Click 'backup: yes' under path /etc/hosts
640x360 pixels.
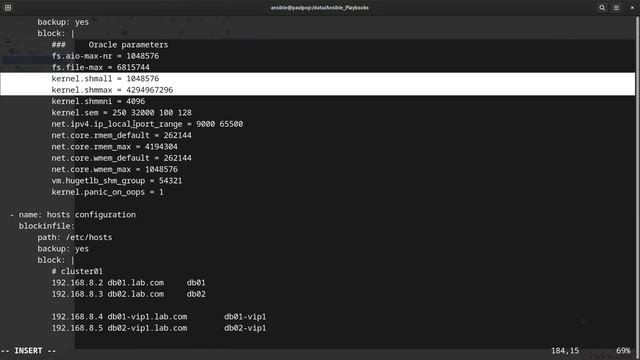point(63,249)
